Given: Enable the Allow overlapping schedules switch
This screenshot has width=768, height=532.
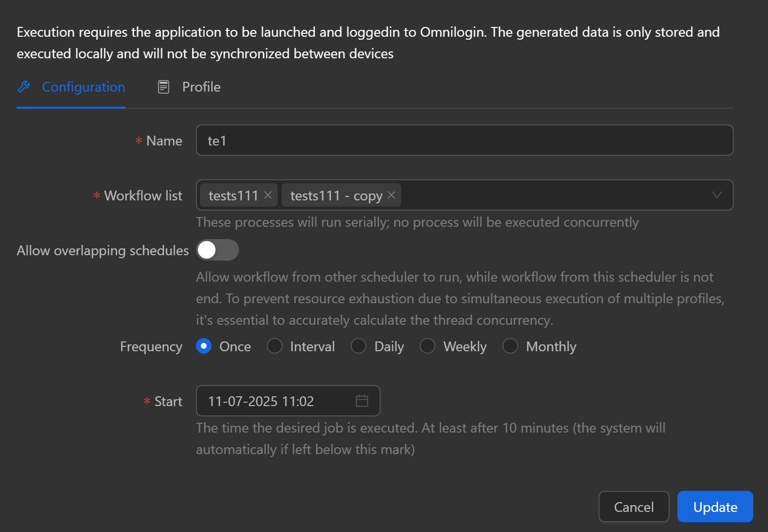Looking at the screenshot, I should pyautogui.click(x=217, y=250).
